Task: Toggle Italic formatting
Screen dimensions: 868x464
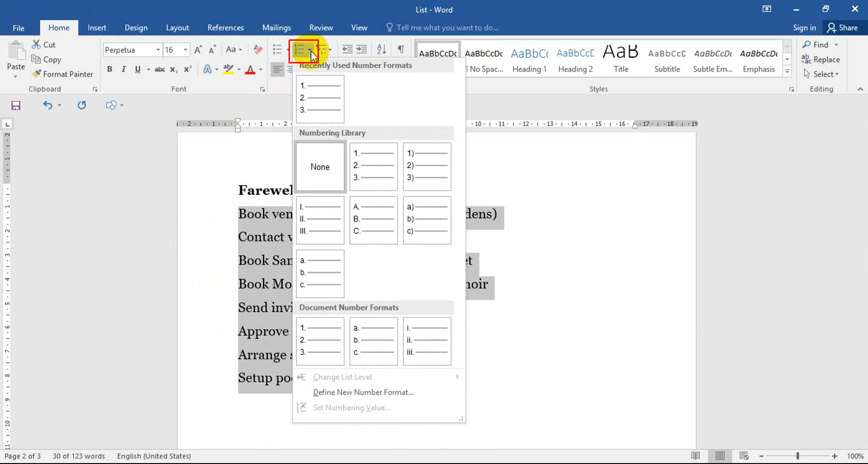Action: pos(123,69)
